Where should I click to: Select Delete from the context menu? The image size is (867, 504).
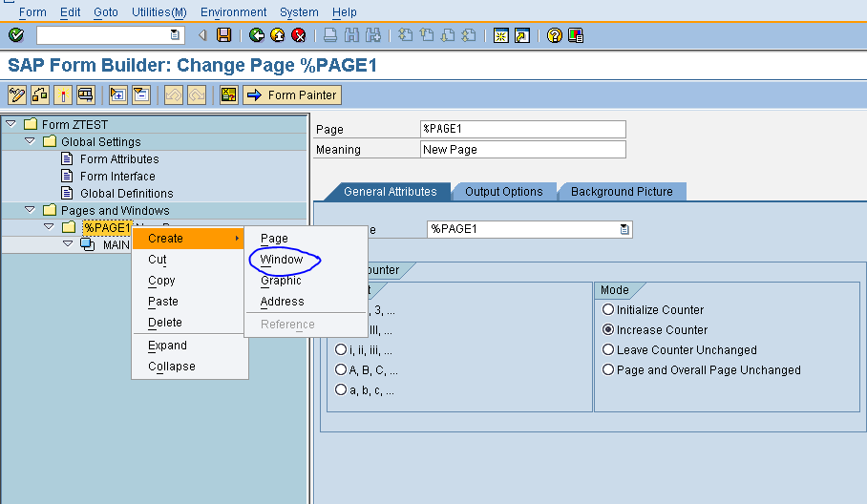point(165,323)
